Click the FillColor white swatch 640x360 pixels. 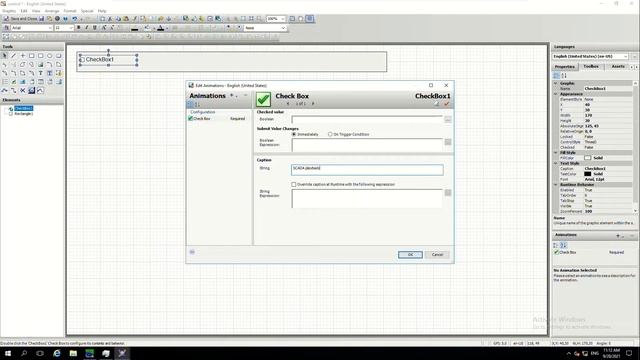tap(587, 158)
